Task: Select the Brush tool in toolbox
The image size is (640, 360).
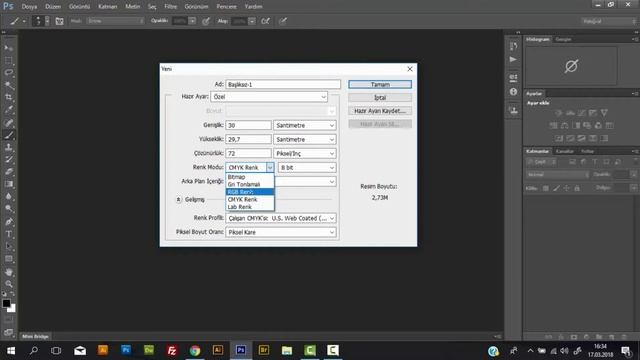Action: [9, 135]
